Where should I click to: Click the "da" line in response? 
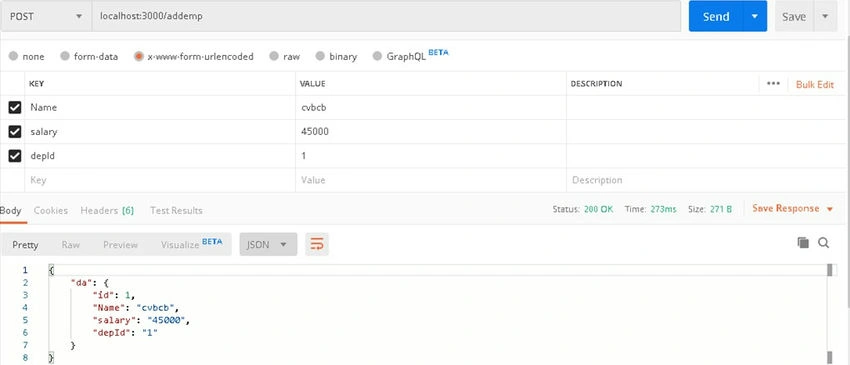tap(90, 282)
